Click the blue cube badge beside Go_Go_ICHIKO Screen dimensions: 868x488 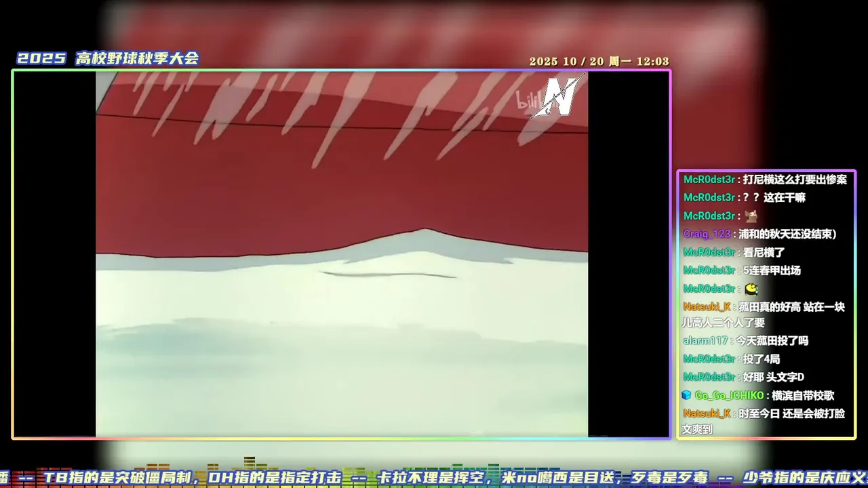point(686,395)
